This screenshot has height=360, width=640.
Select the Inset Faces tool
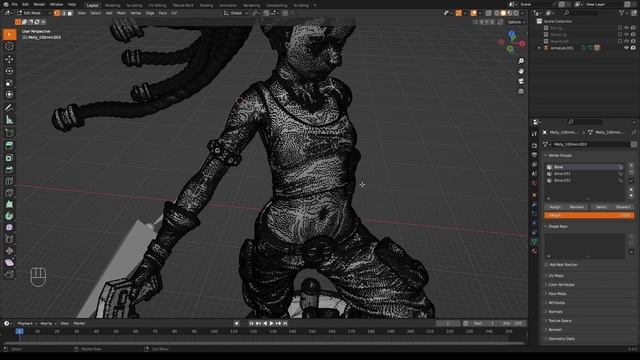tap(9, 158)
